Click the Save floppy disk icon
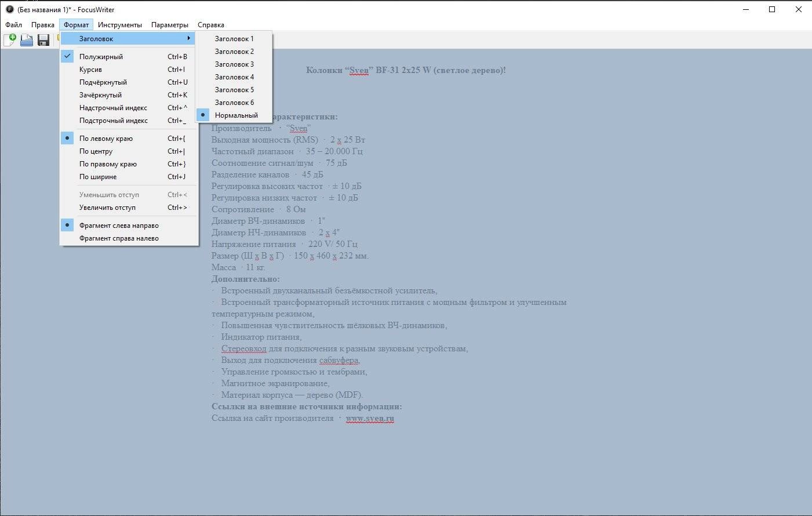 [x=43, y=39]
